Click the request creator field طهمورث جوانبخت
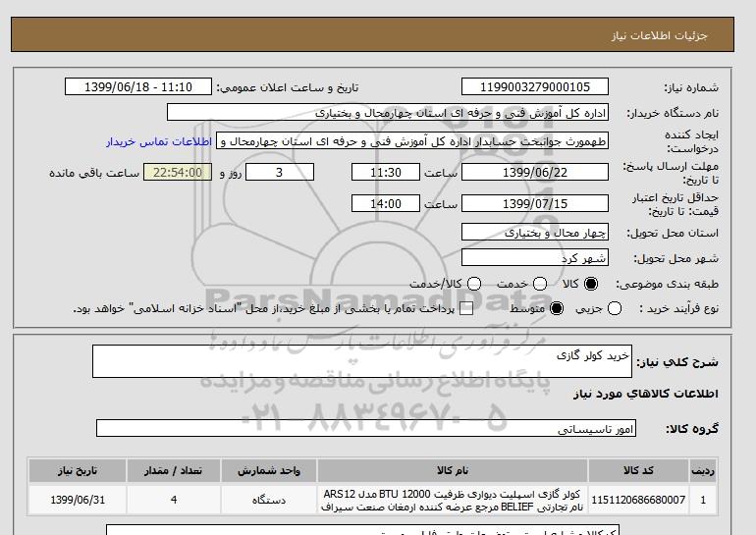Image resolution: width=756 pixels, height=535 pixels. click(x=412, y=141)
